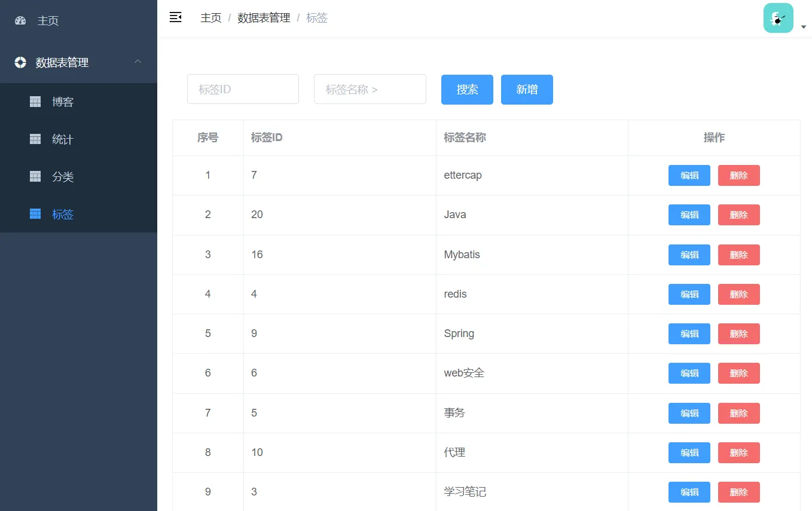The image size is (812, 511).
Task: Click the 搜索 button
Action: [467, 90]
